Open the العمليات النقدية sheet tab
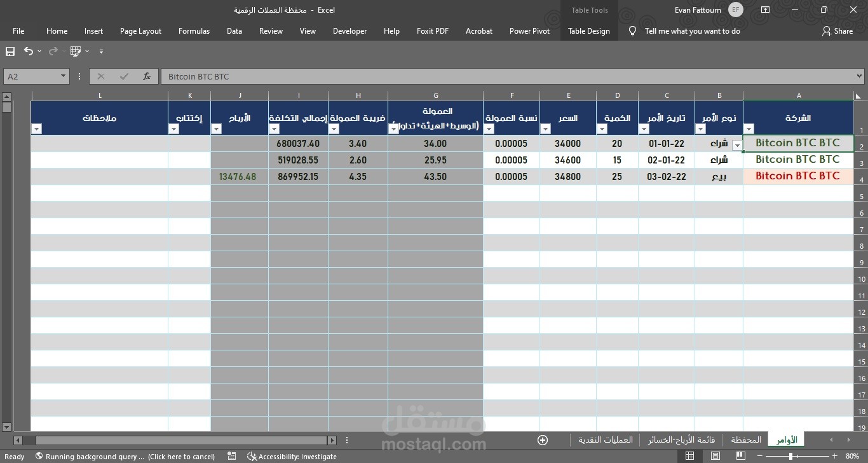Viewport: 868px width, 463px height. pos(606,439)
